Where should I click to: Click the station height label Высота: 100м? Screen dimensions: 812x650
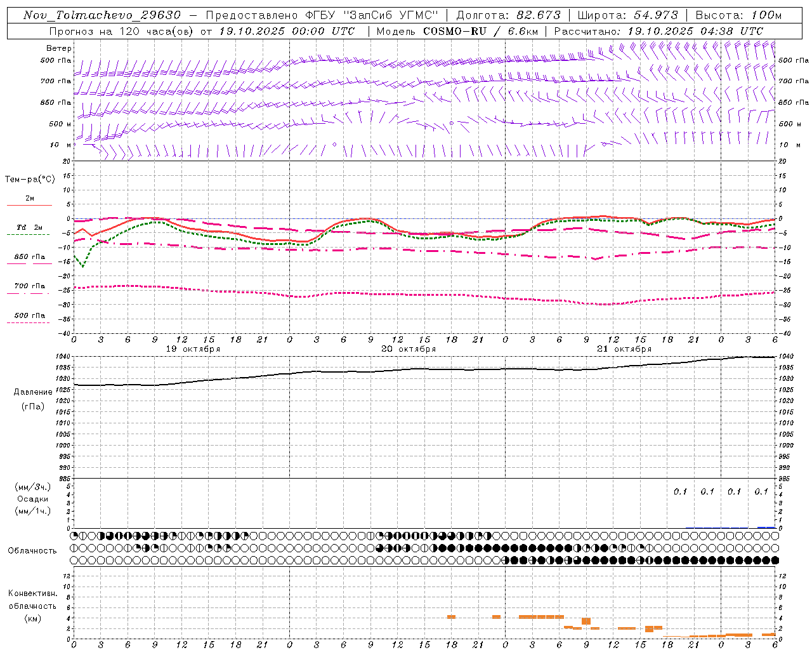point(738,15)
